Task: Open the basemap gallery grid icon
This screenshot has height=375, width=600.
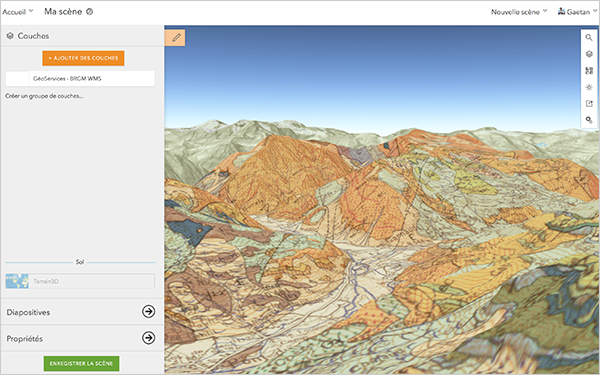Action: [589, 71]
